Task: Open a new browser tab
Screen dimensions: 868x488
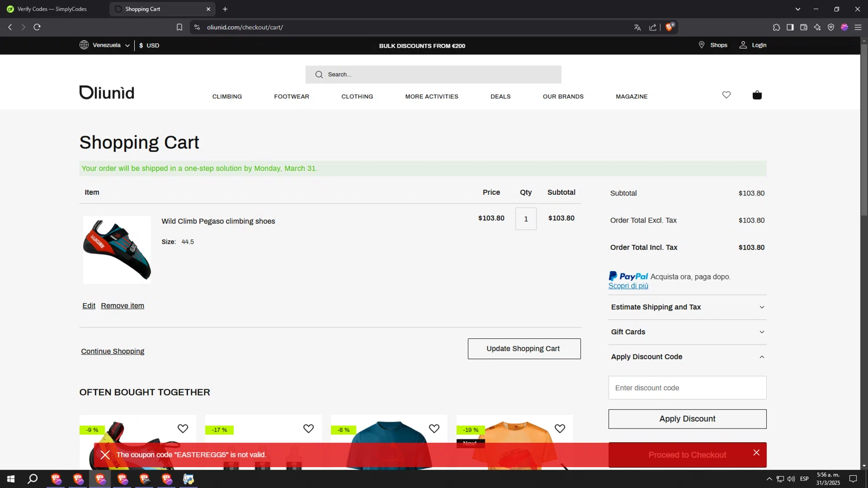Action: click(225, 9)
